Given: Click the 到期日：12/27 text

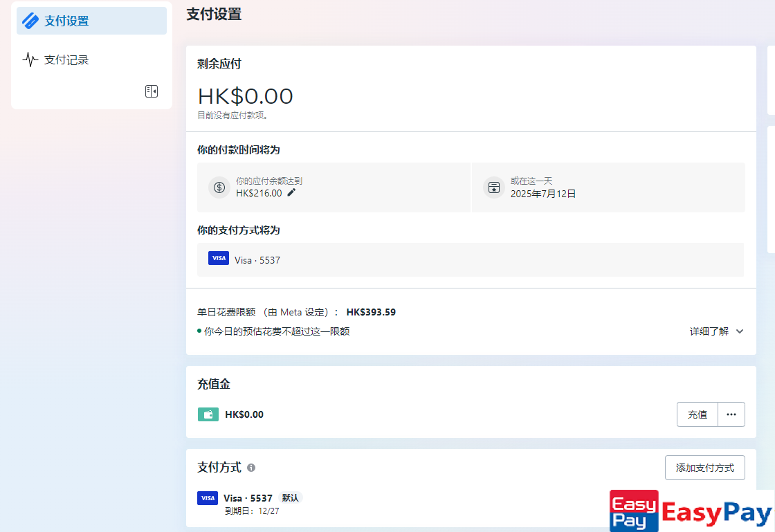Looking at the screenshot, I should pos(252,511).
